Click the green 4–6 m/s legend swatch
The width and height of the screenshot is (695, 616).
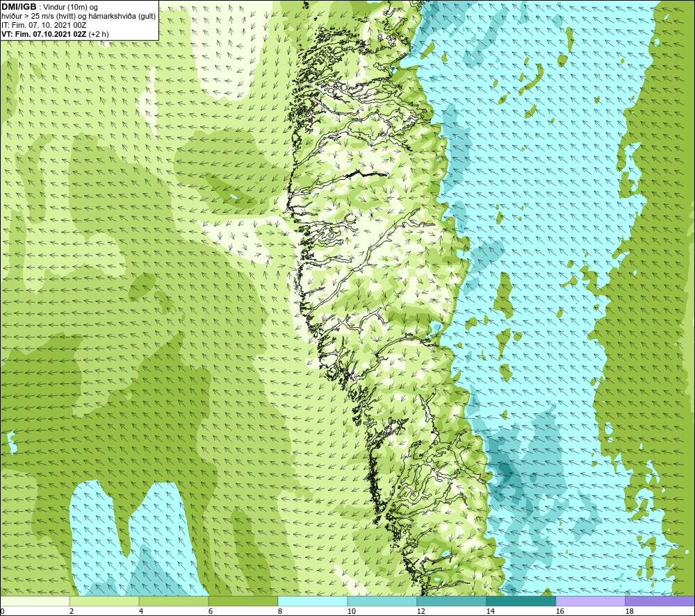coord(174,601)
